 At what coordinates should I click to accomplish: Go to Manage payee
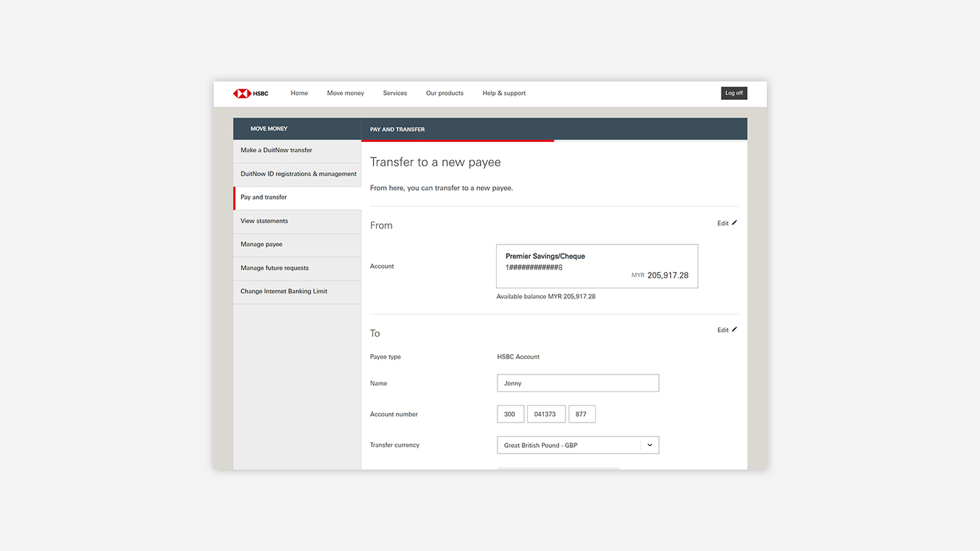pyautogui.click(x=297, y=244)
